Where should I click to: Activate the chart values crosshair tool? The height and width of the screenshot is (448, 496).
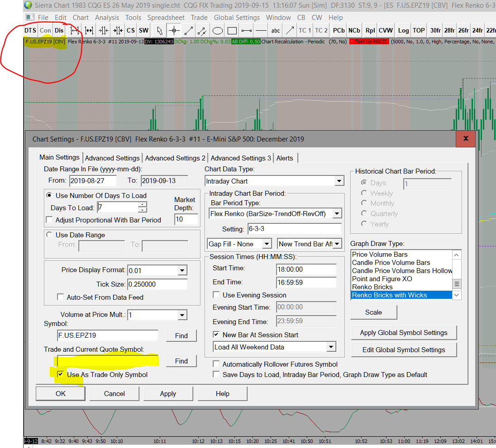click(x=174, y=30)
